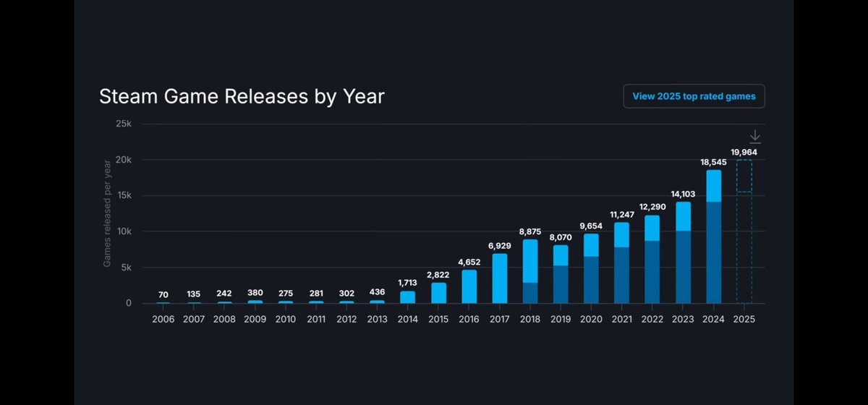Click the 2021 bar in the chart
The image size is (868, 405).
click(622, 263)
